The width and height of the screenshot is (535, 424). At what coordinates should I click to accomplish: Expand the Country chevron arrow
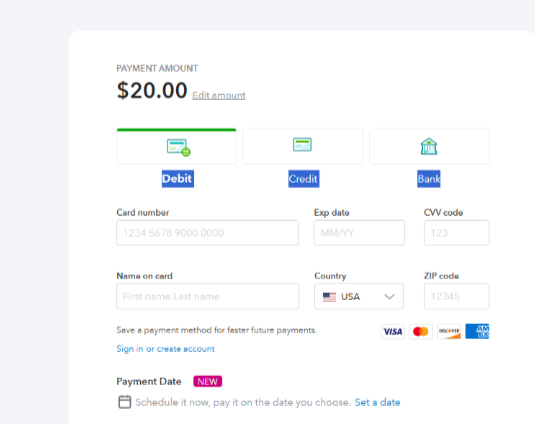[389, 297]
